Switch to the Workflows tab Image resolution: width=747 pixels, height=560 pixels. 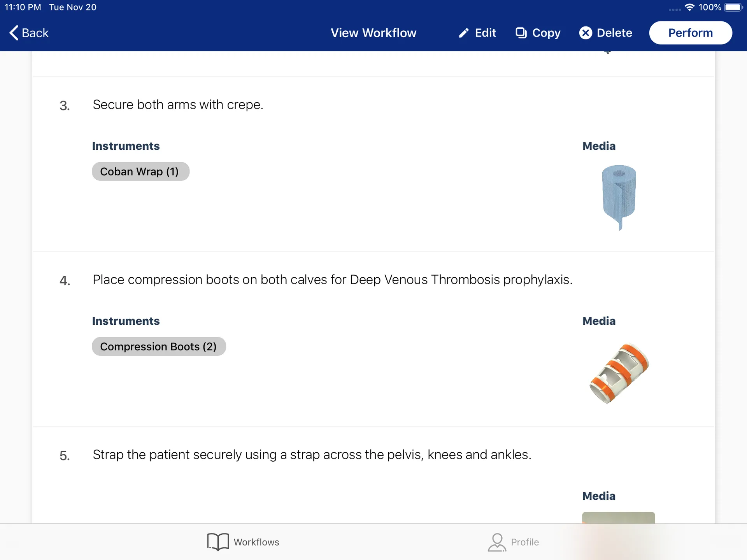click(x=243, y=542)
